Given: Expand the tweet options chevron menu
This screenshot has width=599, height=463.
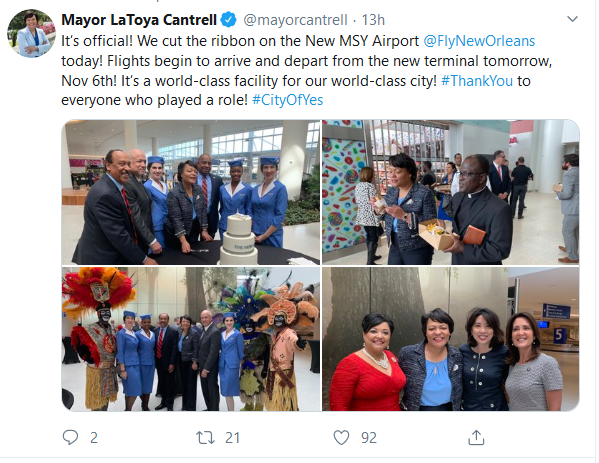Looking at the screenshot, I should tap(572, 19).
